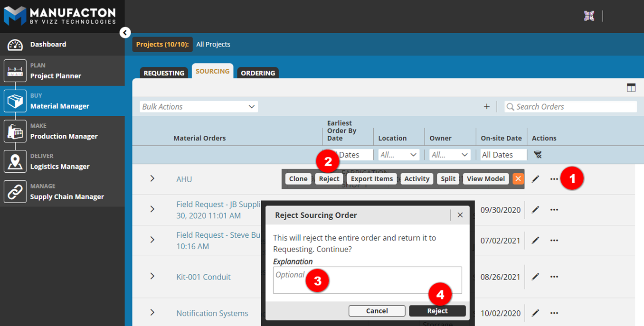The image size is (644, 326).
Task: Cancel the Reject Sourcing Order dialog
Action: pyautogui.click(x=377, y=311)
